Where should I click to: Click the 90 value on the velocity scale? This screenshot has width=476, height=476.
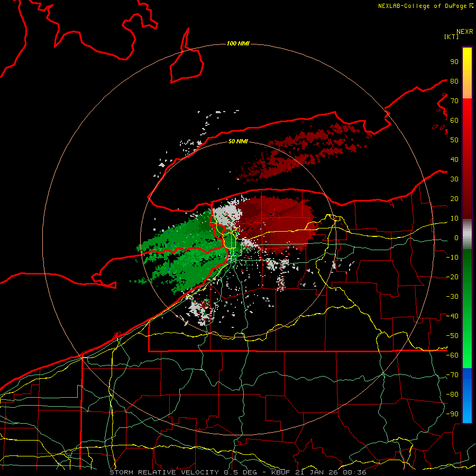point(454,62)
